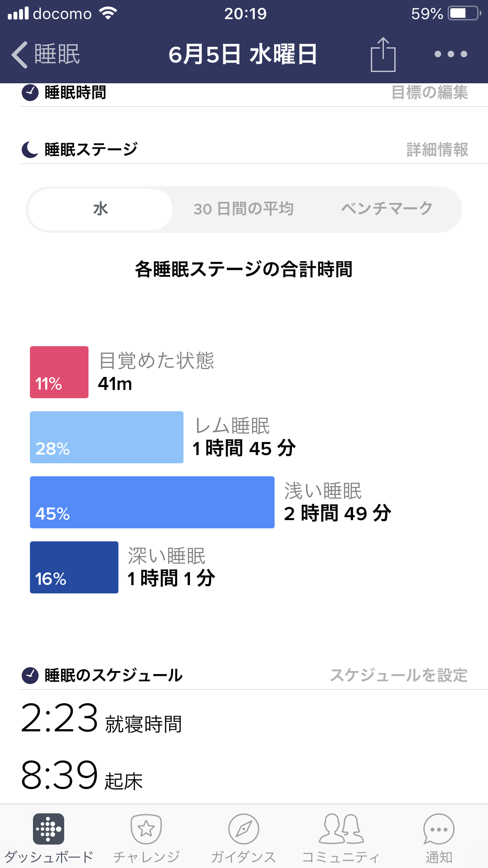Tap the share icon in header
This screenshot has width=488, height=868.
(x=383, y=55)
